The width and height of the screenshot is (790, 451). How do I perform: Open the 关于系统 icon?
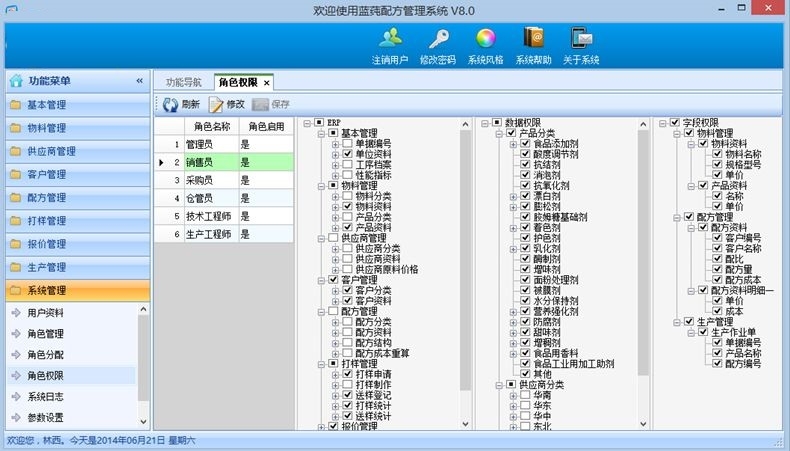[x=581, y=38]
